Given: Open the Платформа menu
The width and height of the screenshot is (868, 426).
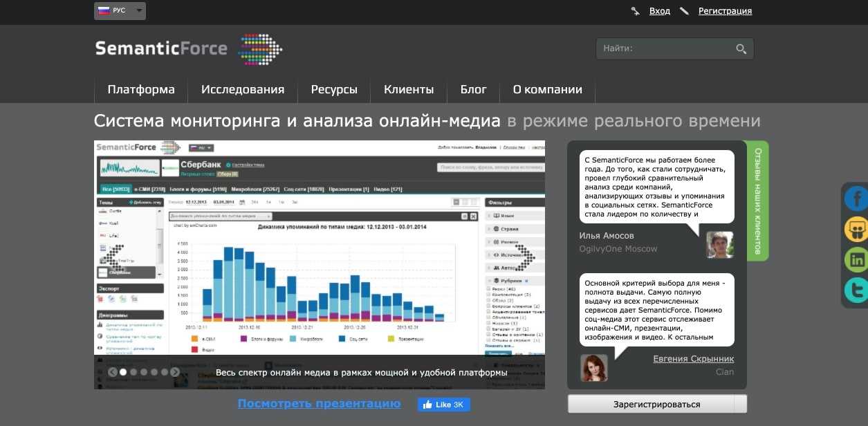Looking at the screenshot, I should pos(141,90).
